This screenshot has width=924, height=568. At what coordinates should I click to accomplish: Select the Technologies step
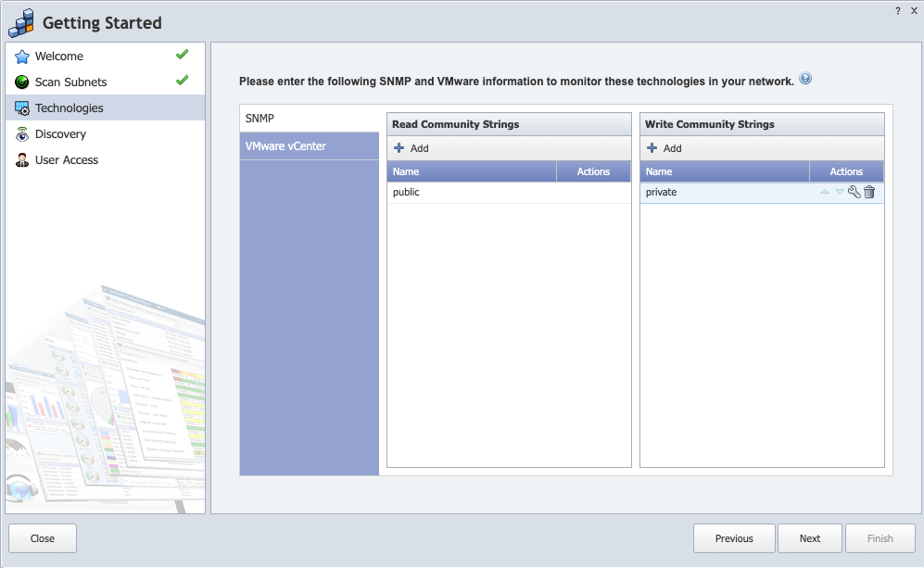coord(105,107)
